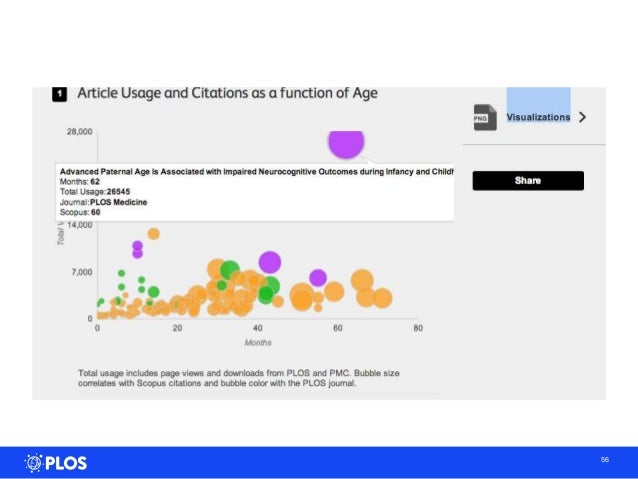Click the isolated orange bubble near 14 months

pyautogui.click(x=153, y=234)
